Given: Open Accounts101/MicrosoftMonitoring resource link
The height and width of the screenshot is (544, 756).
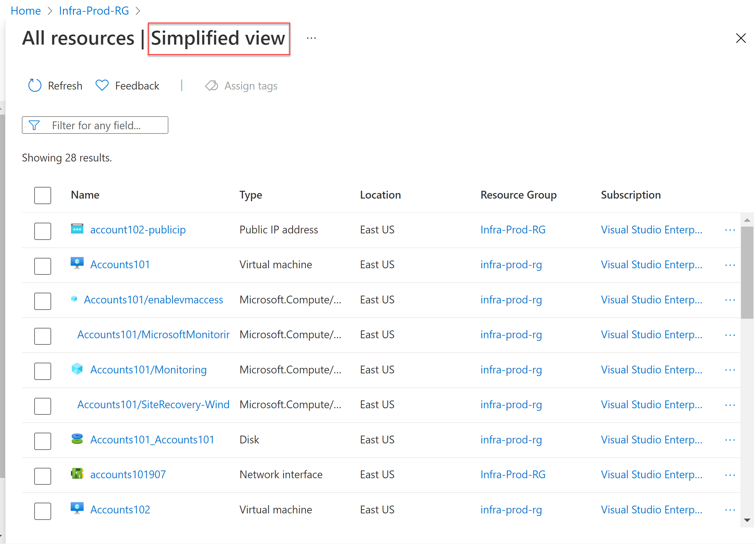Looking at the screenshot, I should pos(153,334).
